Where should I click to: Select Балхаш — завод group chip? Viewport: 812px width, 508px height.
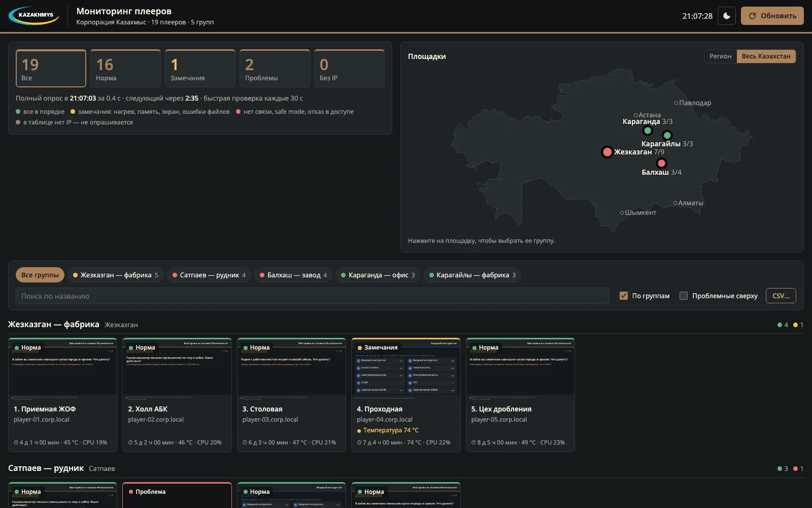point(293,275)
